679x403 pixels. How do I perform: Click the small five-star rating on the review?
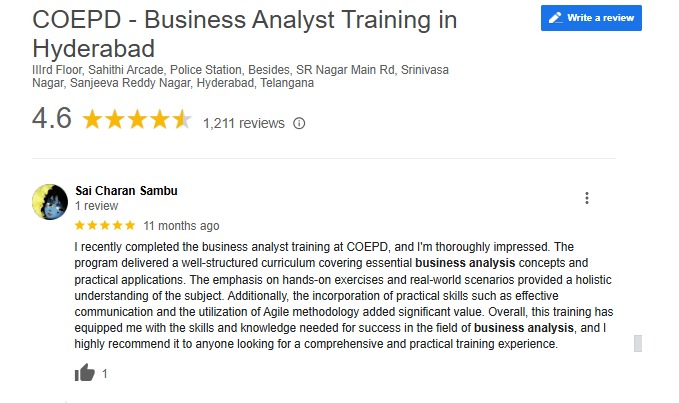(104, 225)
